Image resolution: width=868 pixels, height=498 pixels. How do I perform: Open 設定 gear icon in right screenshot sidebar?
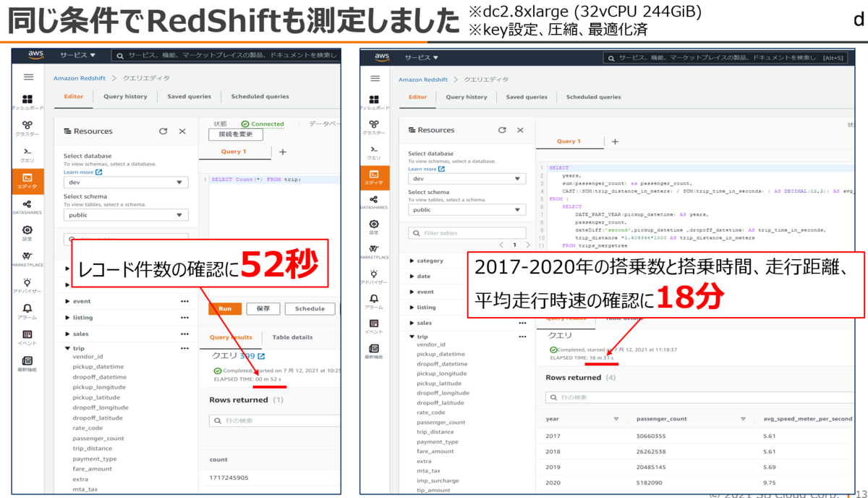[374, 224]
